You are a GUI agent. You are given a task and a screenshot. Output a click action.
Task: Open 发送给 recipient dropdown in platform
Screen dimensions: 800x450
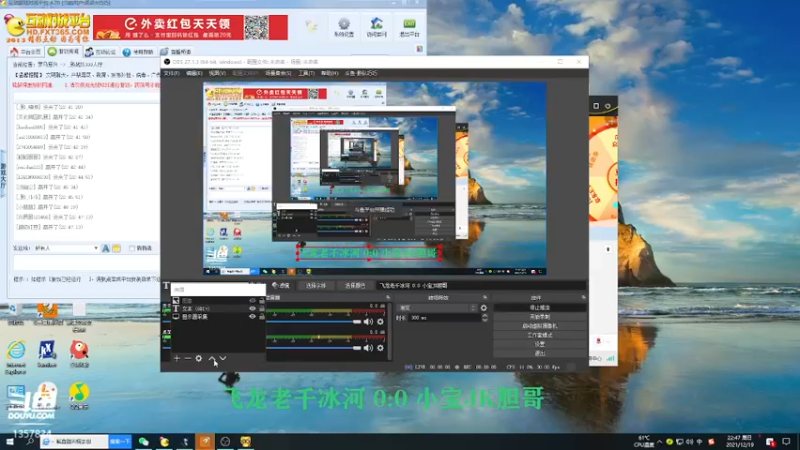pyautogui.click(x=66, y=248)
